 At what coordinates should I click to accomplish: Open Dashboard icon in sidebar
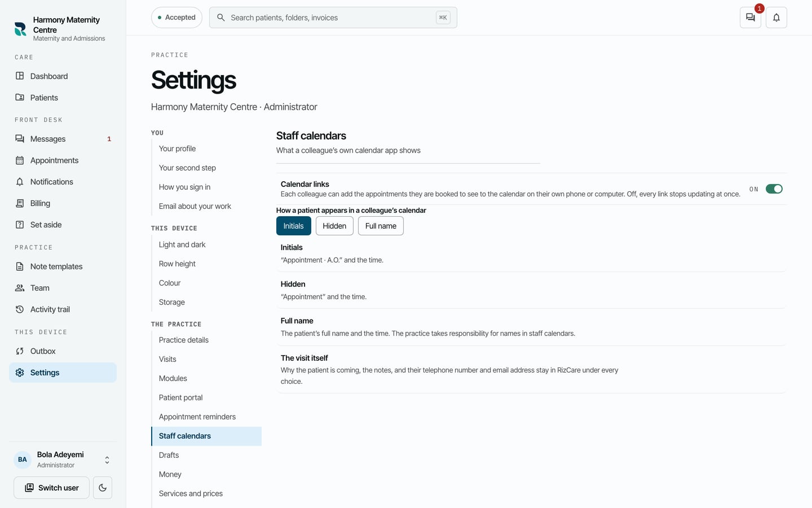pos(20,76)
